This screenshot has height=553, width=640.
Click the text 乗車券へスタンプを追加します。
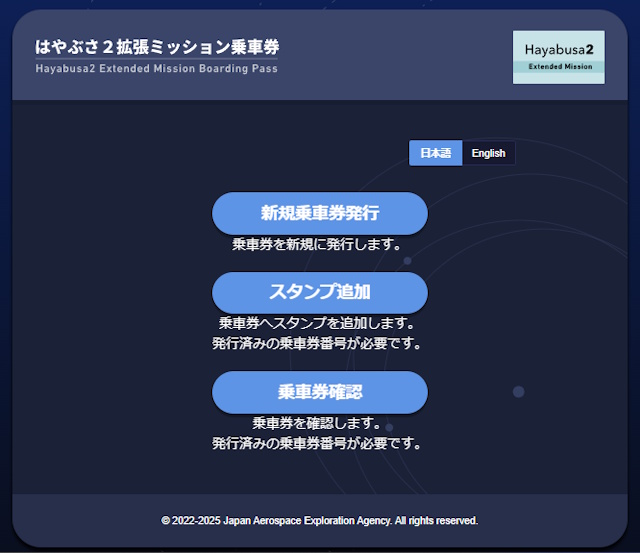click(317, 323)
